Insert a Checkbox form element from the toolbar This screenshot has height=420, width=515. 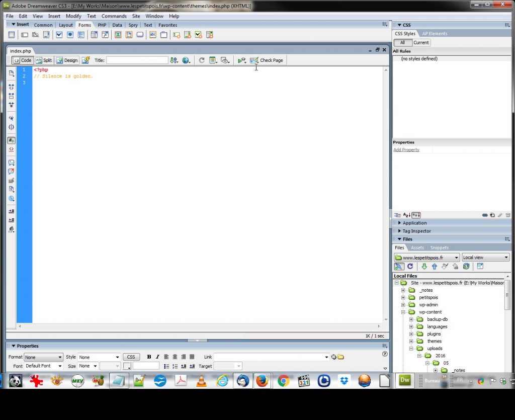pos(59,35)
